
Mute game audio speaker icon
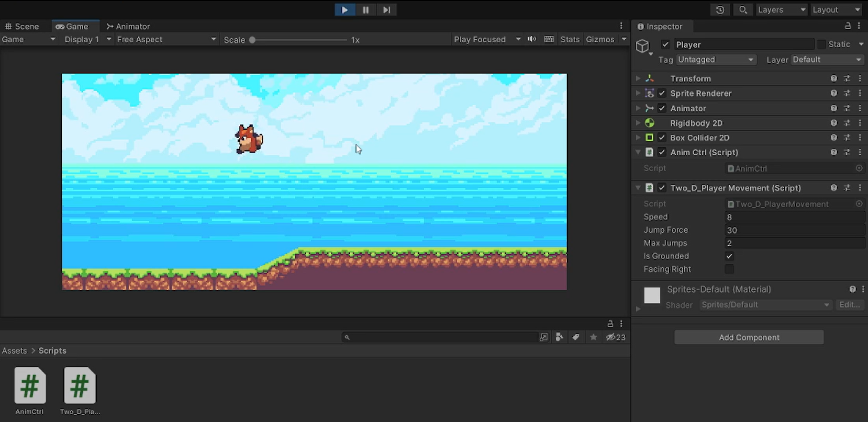(532, 39)
